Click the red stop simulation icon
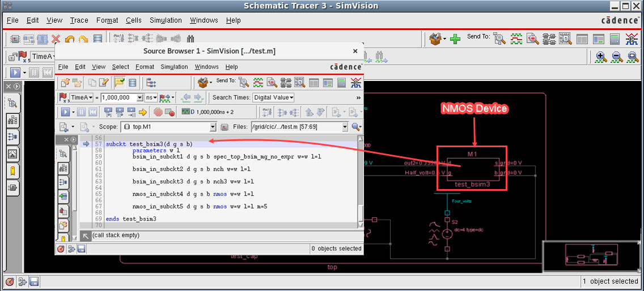This screenshot has height=291, width=644. click(158, 112)
